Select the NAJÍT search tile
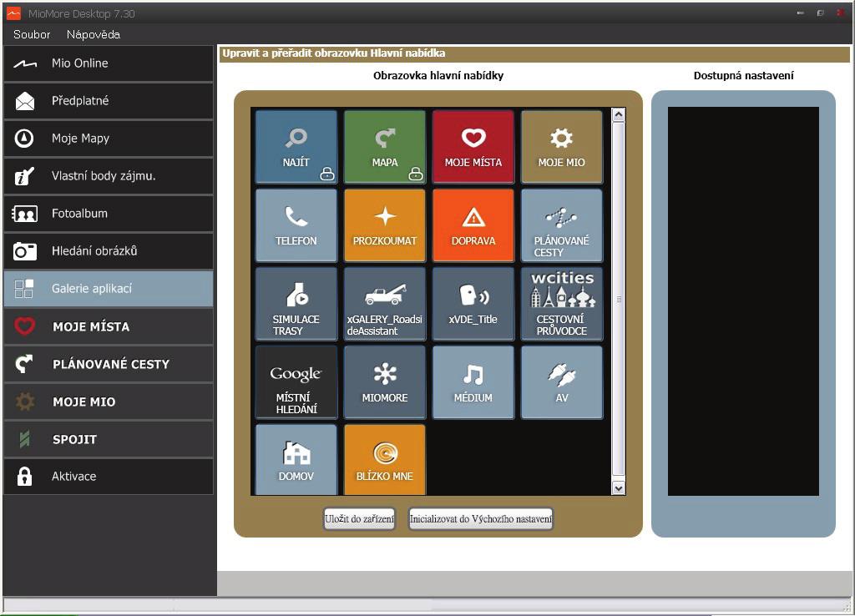 296,147
